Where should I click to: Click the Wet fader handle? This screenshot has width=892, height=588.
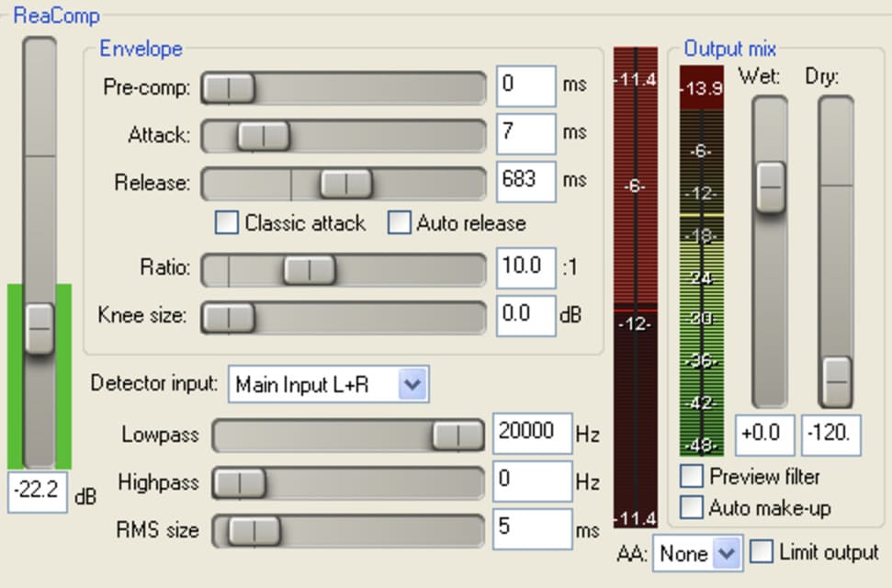click(x=771, y=187)
